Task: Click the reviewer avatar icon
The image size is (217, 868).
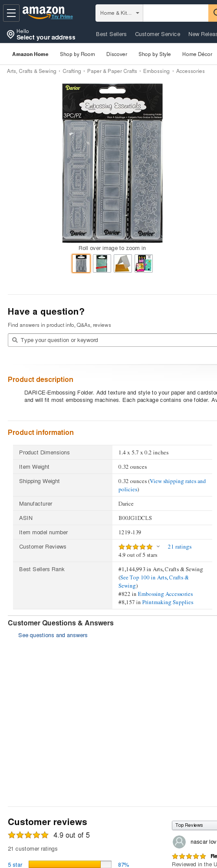Action: (179, 842)
